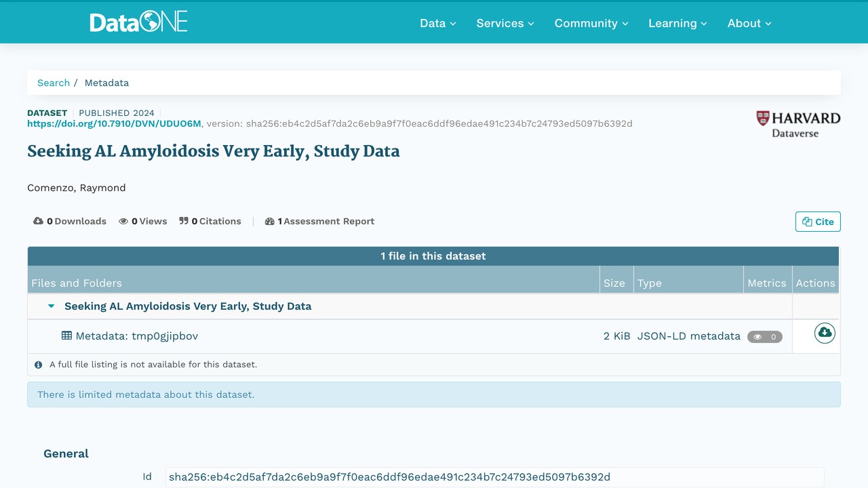Viewport: 868px width, 488px height.
Task: Click the table icon beside Metadata: tmp0gjipbov
Action: point(66,335)
